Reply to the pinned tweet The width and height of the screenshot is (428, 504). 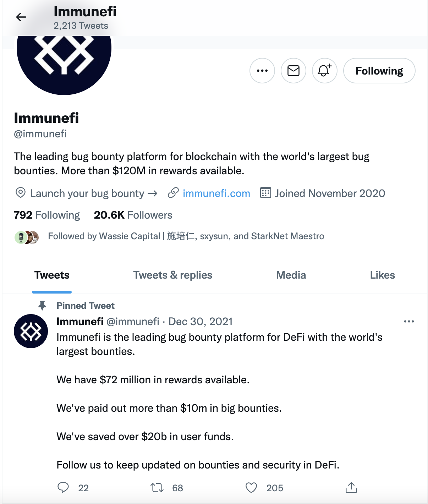(x=63, y=488)
